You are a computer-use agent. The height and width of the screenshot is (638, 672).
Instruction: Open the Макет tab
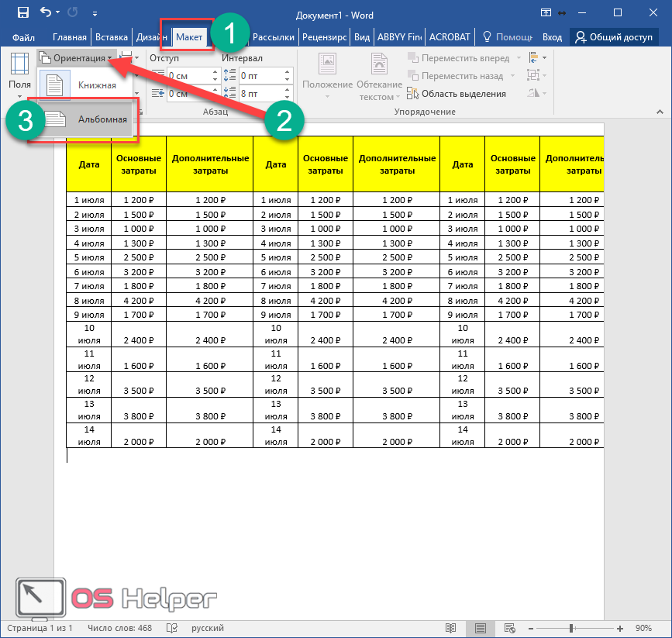[x=188, y=36]
